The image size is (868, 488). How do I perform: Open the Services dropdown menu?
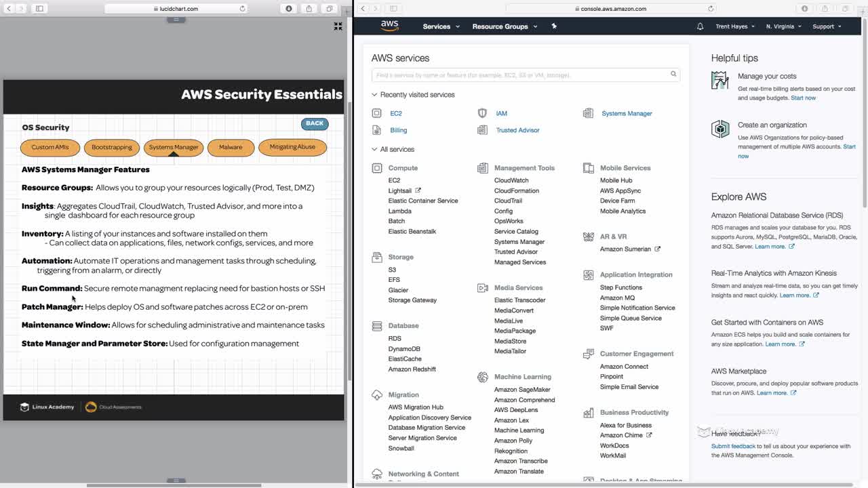[441, 26]
